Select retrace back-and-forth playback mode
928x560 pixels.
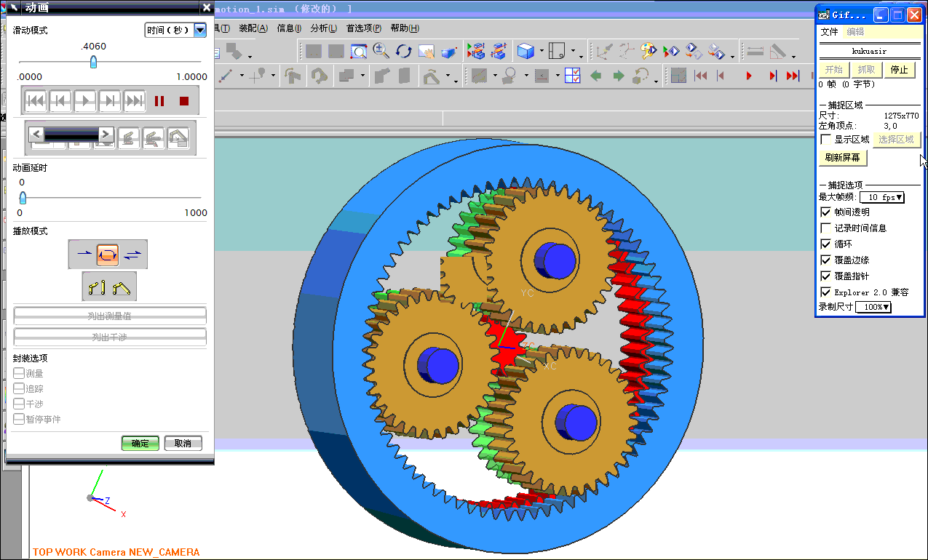[x=133, y=254]
